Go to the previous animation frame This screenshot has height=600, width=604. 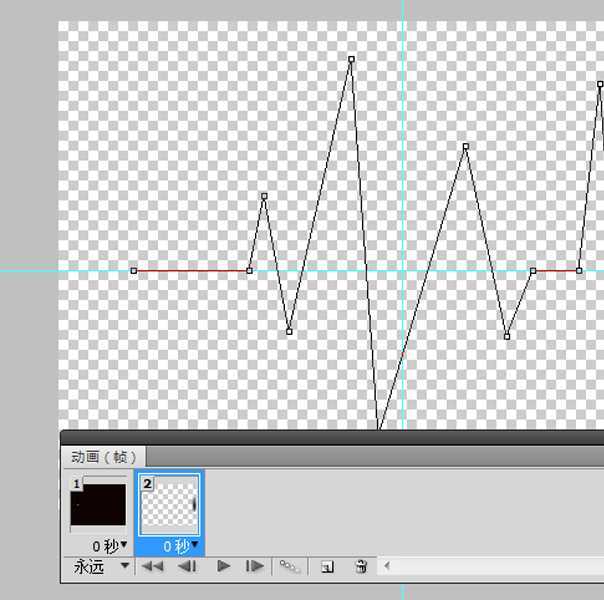pyautogui.click(x=186, y=566)
